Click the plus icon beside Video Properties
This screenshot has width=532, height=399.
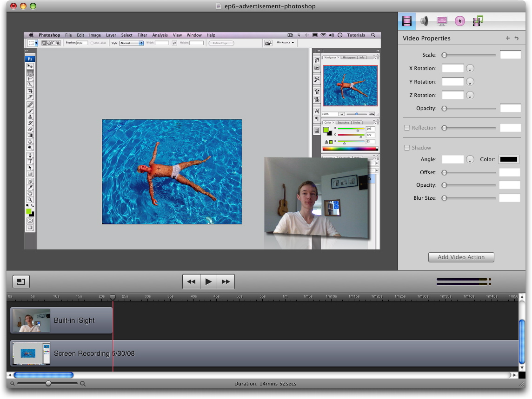[508, 38]
